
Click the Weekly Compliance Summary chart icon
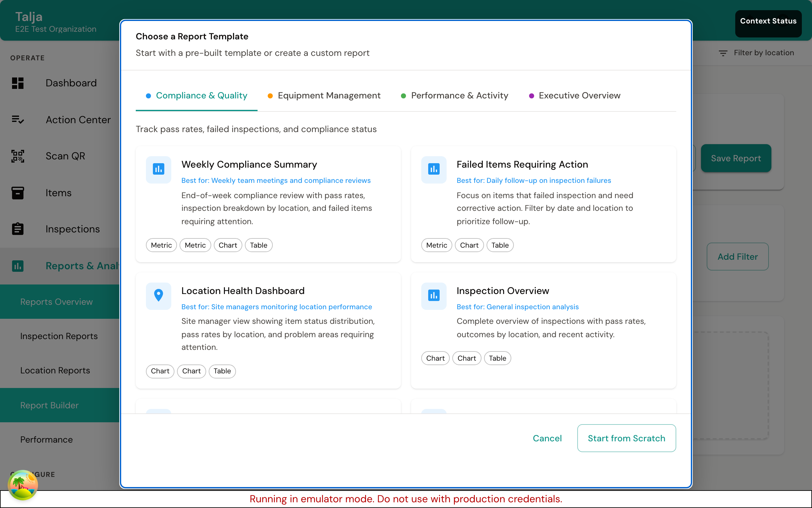pyautogui.click(x=158, y=169)
